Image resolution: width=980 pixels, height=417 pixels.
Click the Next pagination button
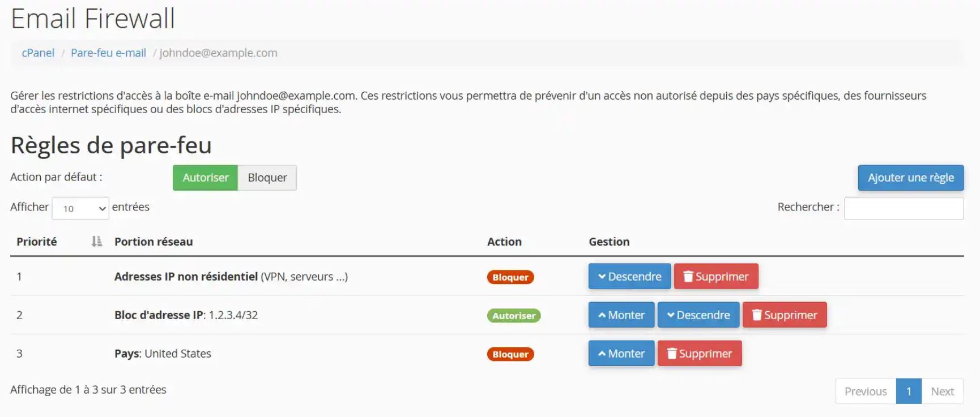coord(942,391)
